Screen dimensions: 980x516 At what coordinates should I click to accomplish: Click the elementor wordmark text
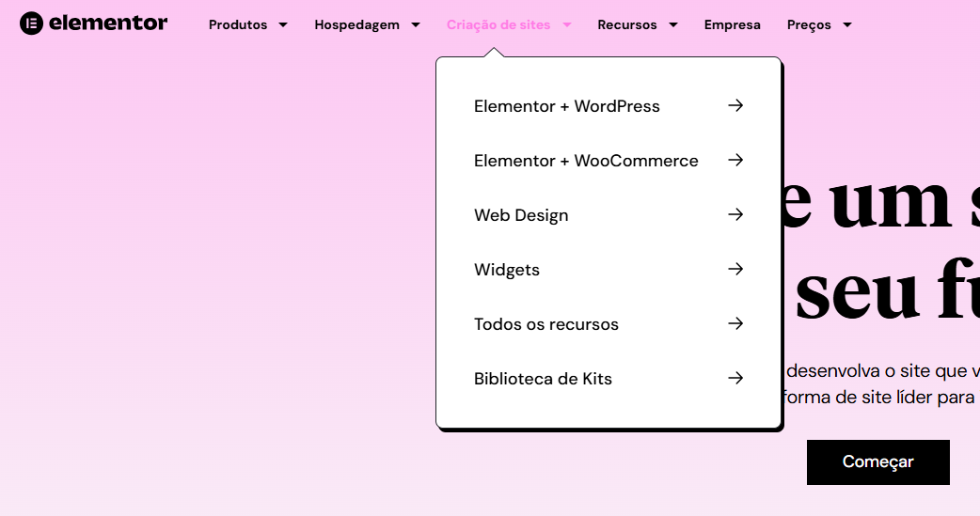pos(108,23)
